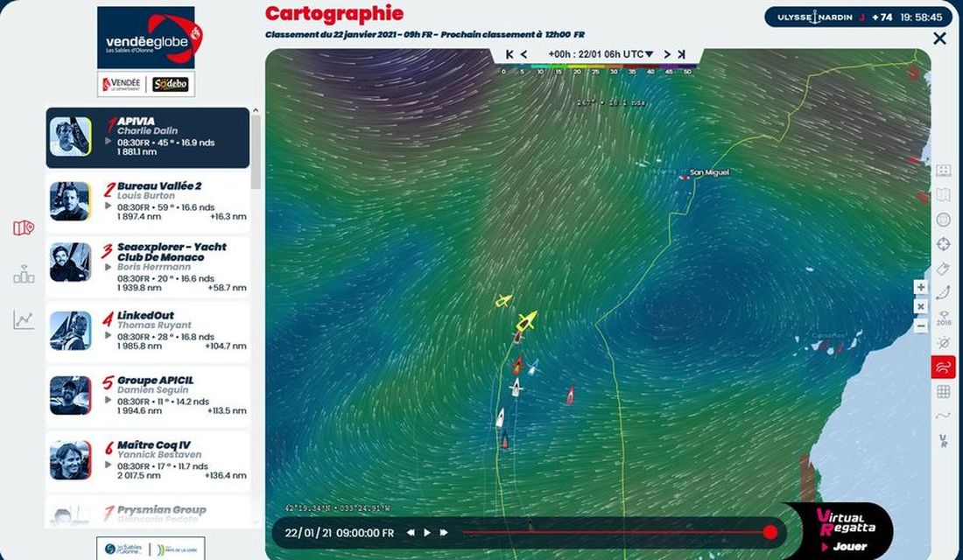Close the cartography panel with X
The height and width of the screenshot is (560, 963).
[x=939, y=38]
